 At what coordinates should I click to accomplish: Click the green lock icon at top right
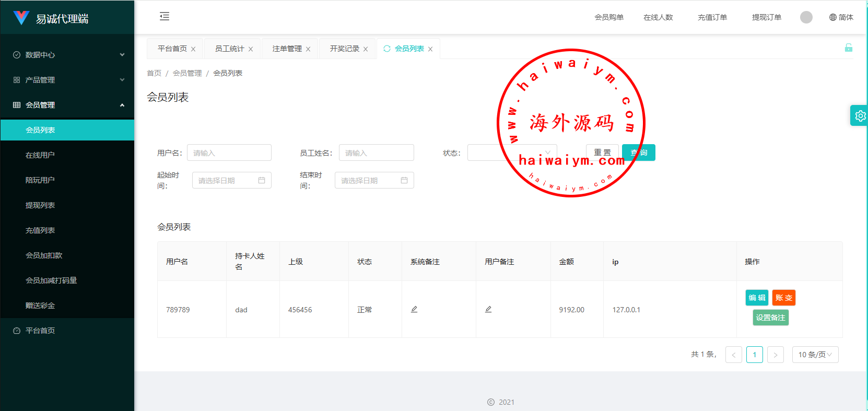[848, 48]
